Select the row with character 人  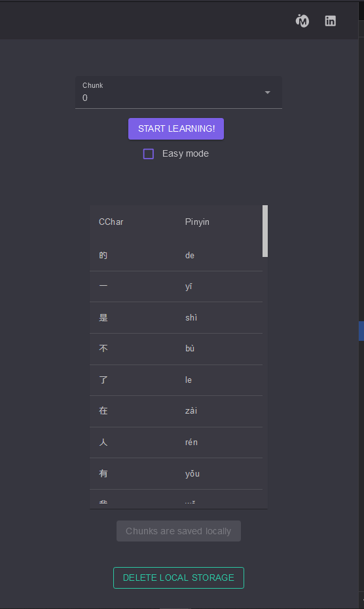(x=176, y=442)
